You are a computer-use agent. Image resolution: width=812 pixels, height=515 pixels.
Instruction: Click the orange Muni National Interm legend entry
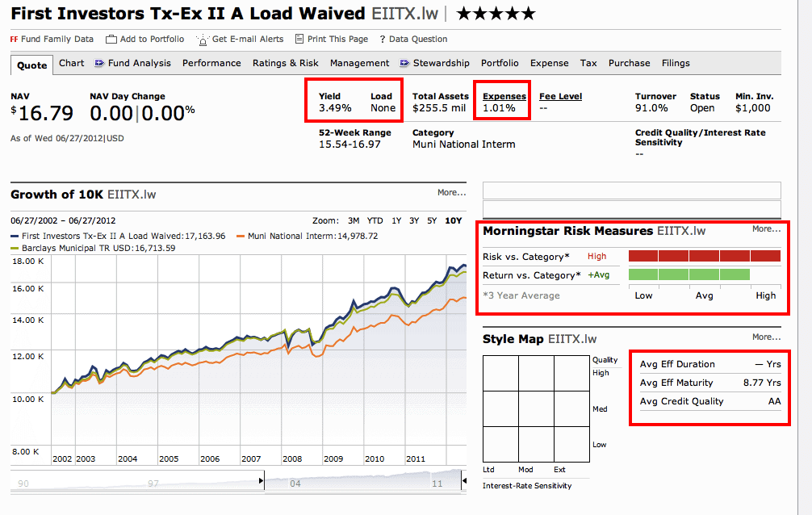click(x=307, y=237)
